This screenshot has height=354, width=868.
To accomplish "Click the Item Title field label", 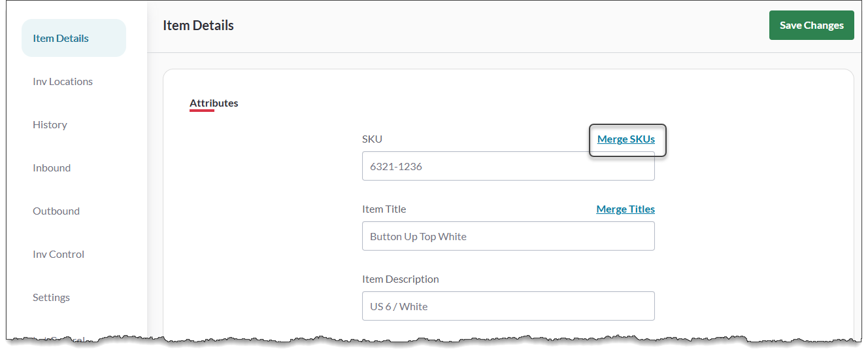I will pos(384,209).
